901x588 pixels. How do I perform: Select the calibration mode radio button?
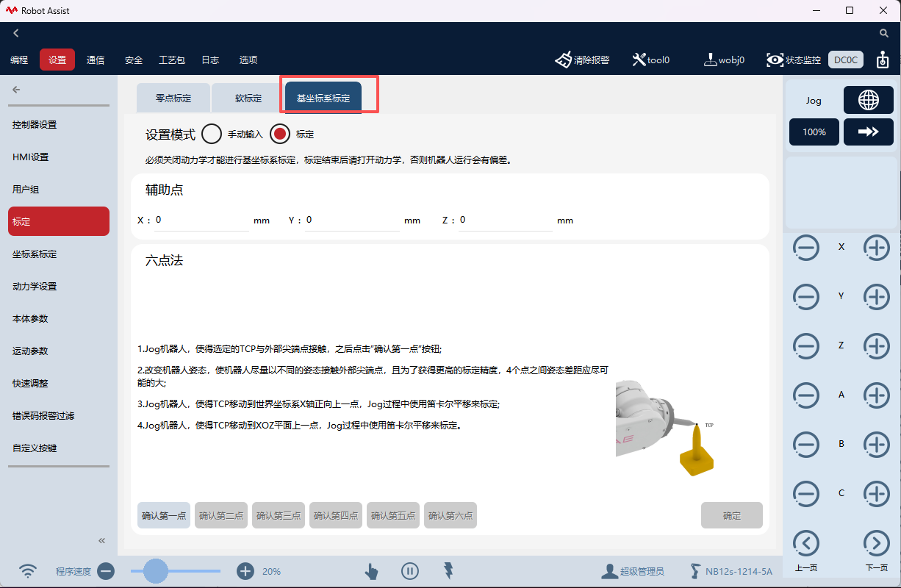[280, 135]
